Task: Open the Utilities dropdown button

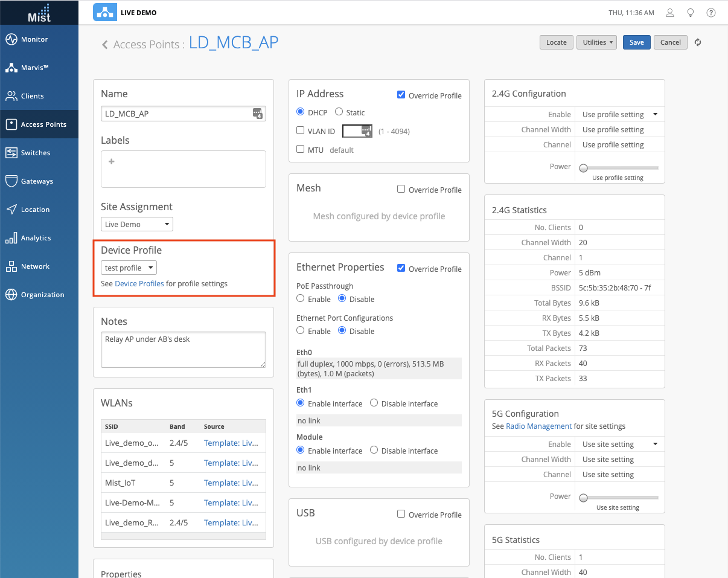Action: (x=597, y=42)
